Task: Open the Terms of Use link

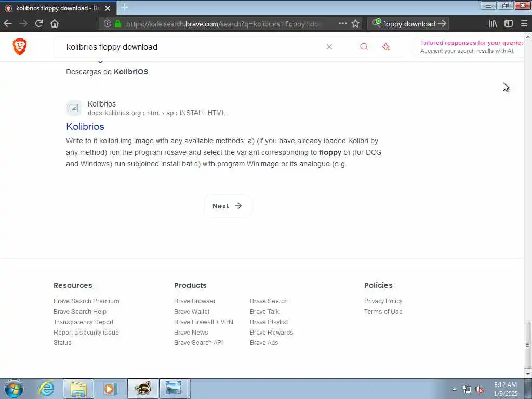Action: click(383, 312)
